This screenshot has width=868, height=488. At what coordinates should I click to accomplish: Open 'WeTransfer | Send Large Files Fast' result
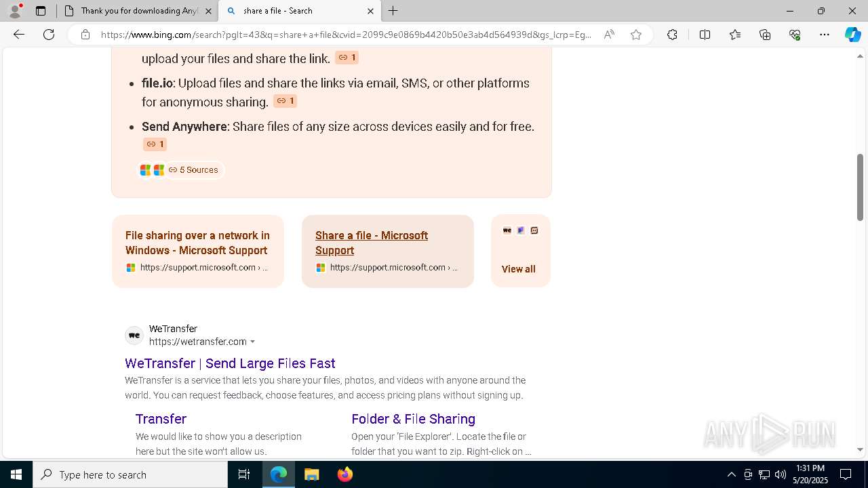click(230, 363)
